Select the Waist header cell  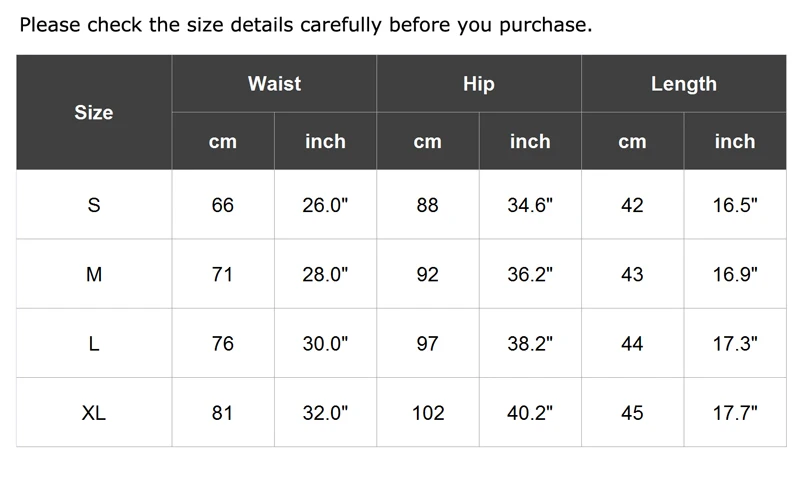(274, 84)
